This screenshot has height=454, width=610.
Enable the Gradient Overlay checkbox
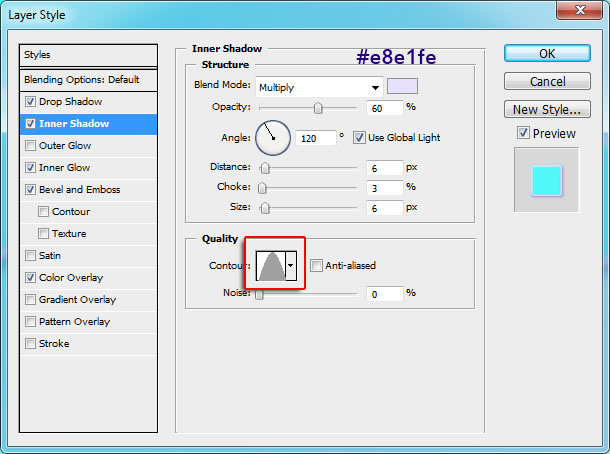pos(30,300)
